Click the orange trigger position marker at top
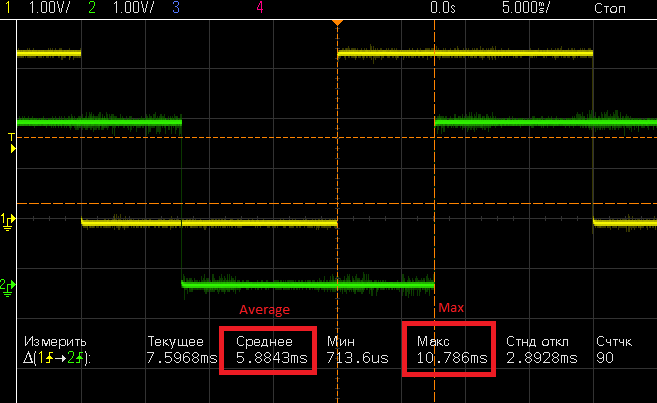 pyautogui.click(x=337, y=22)
